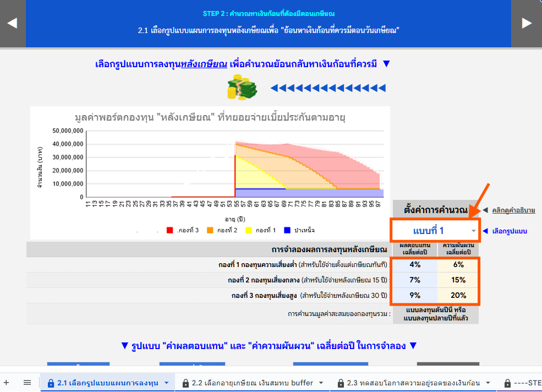
Task: Expand the 2.1 sheet tab menu arrow
Action: (x=166, y=383)
